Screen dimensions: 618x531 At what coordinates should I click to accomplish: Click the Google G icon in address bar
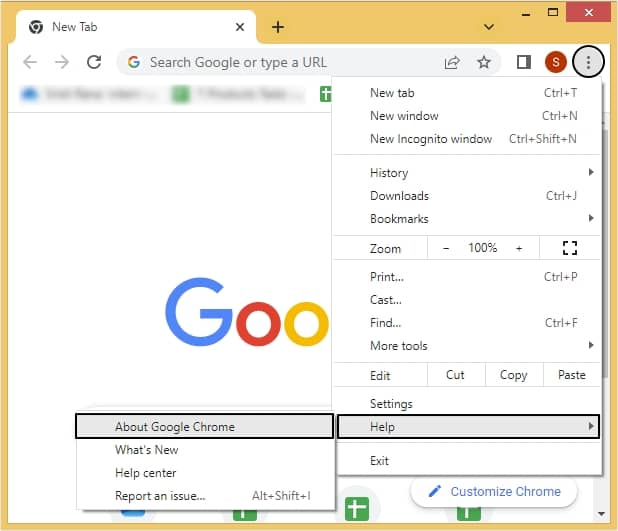[134, 62]
